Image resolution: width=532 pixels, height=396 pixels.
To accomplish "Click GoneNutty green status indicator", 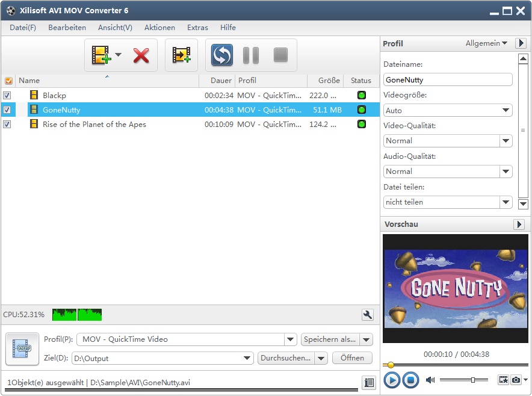I will tap(362, 110).
